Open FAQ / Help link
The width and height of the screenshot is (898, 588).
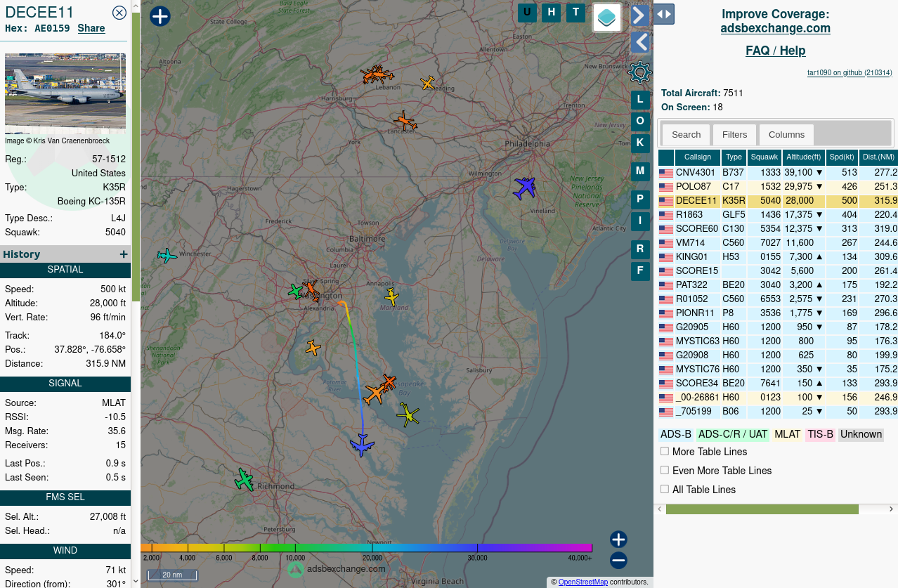click(x=776, y=51)
